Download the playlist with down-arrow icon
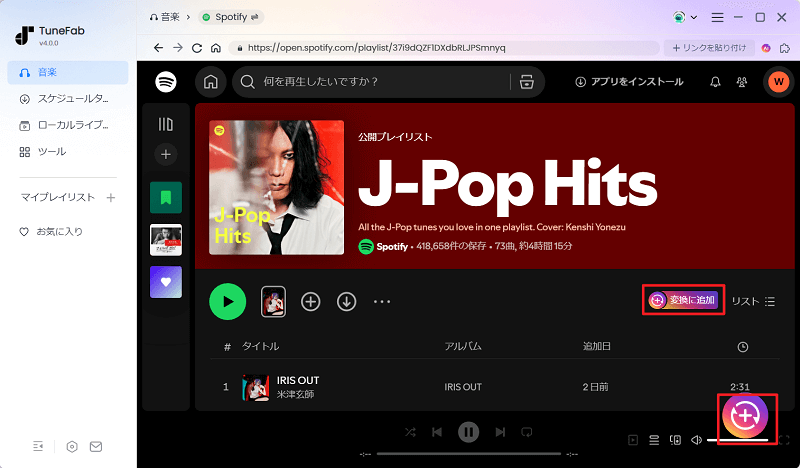Viewport: 800px width, 468px height. coord(346,301)
